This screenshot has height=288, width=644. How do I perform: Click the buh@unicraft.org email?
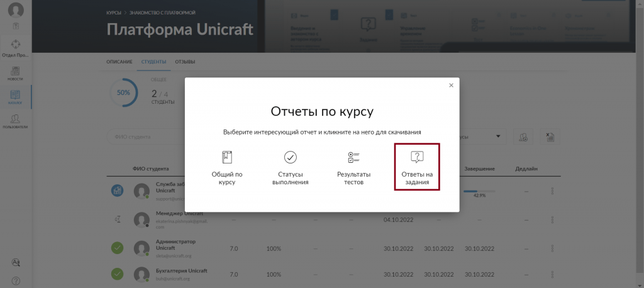pos(172,279)
